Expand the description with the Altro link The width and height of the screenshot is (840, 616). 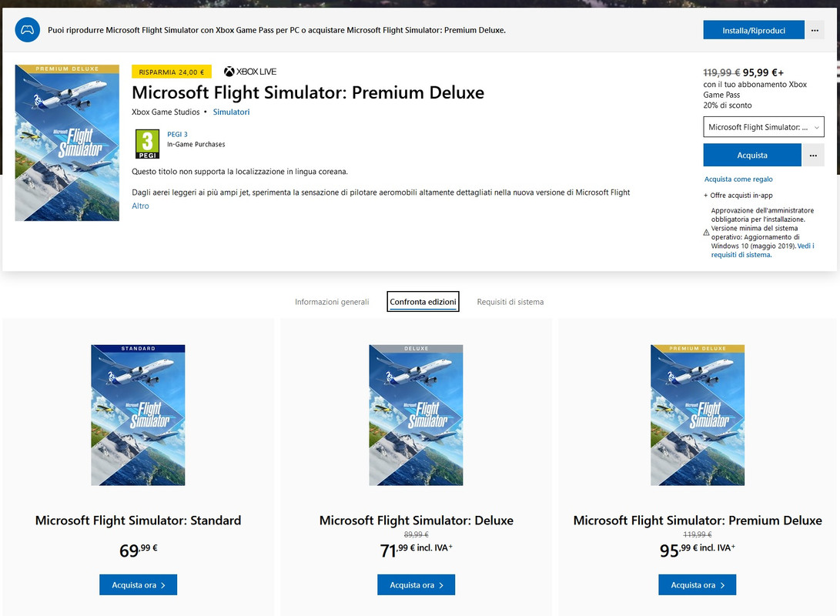140,206
